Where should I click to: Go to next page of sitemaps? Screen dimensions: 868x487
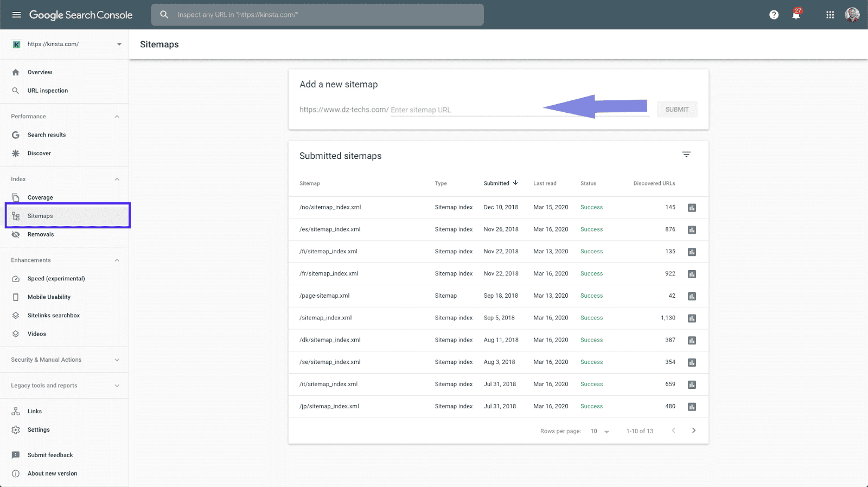[693, 431]
